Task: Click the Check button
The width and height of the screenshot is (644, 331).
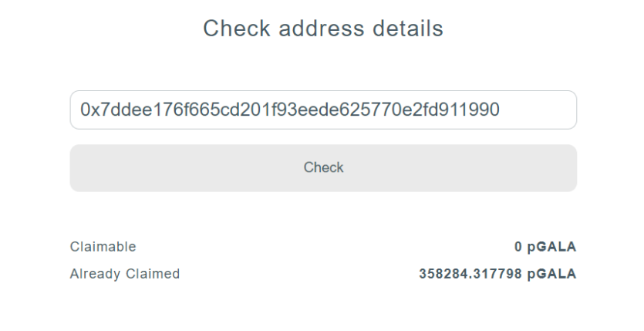Action: [x=323, y=167]
